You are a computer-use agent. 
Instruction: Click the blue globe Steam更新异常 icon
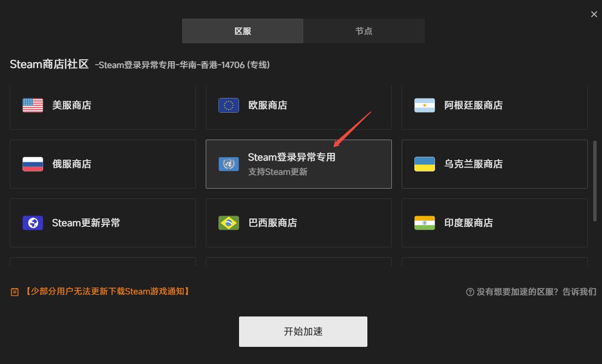tap(33, 223)
